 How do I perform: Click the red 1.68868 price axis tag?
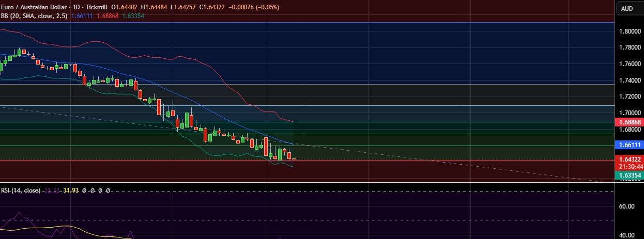pos(630,122)
